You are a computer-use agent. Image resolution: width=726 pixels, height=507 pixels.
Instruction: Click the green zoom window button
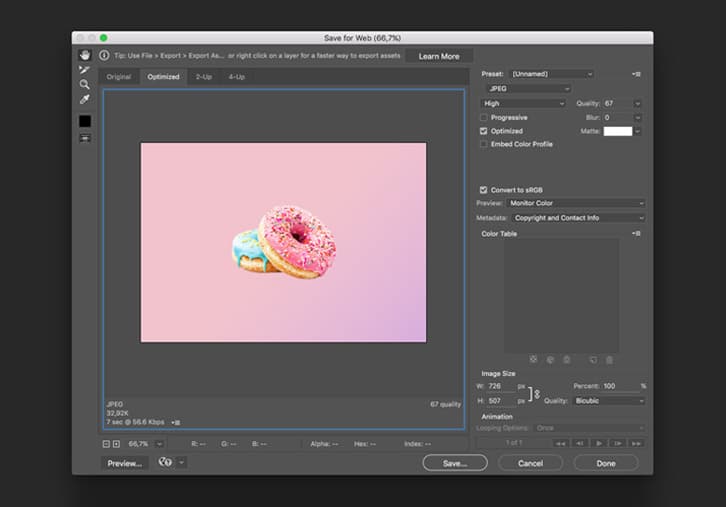[104, 38]
